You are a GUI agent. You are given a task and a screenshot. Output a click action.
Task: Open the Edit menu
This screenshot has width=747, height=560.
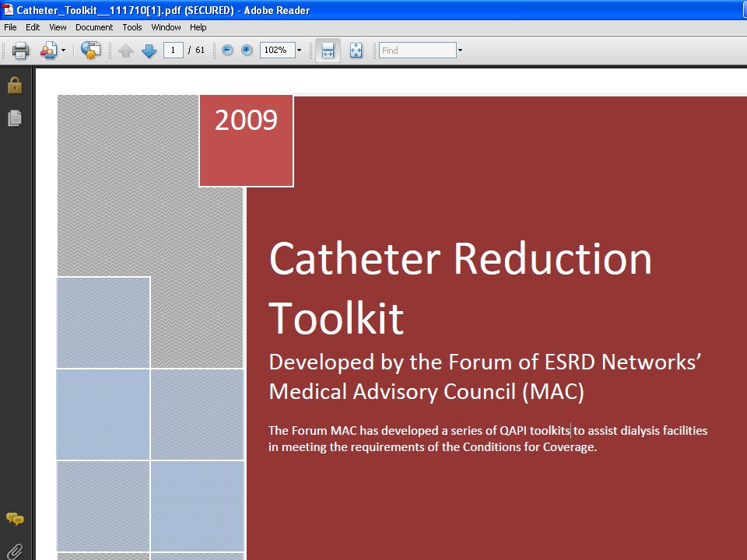click(33, 27)
